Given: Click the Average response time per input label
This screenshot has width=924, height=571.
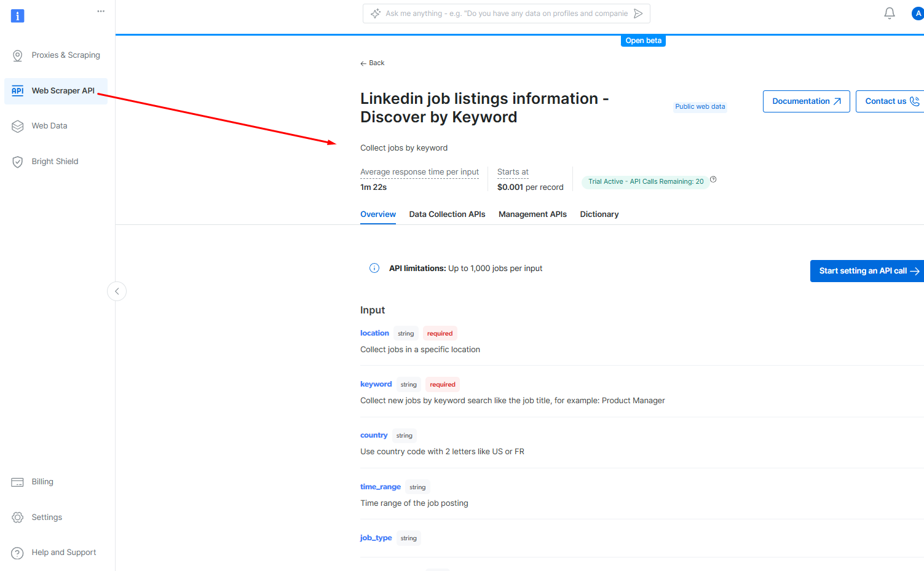Looking at the screenshot, I should tap(419, 172).
